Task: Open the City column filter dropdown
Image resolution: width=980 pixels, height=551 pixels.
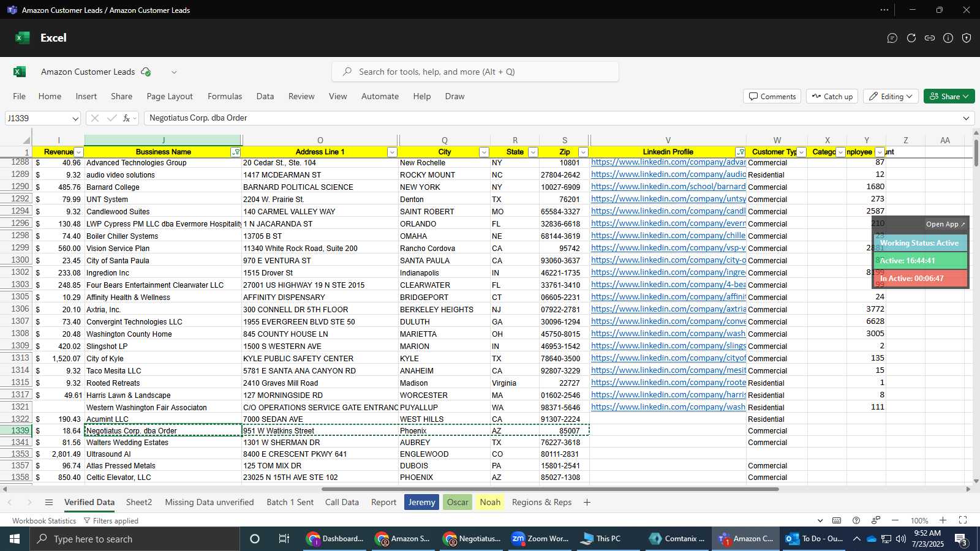Action: (484, 152)
